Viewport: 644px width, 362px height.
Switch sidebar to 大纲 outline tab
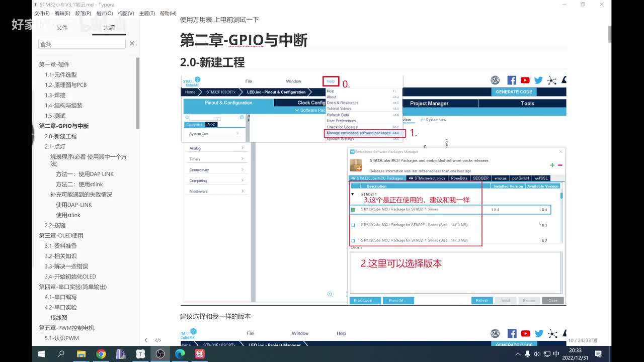109,28
